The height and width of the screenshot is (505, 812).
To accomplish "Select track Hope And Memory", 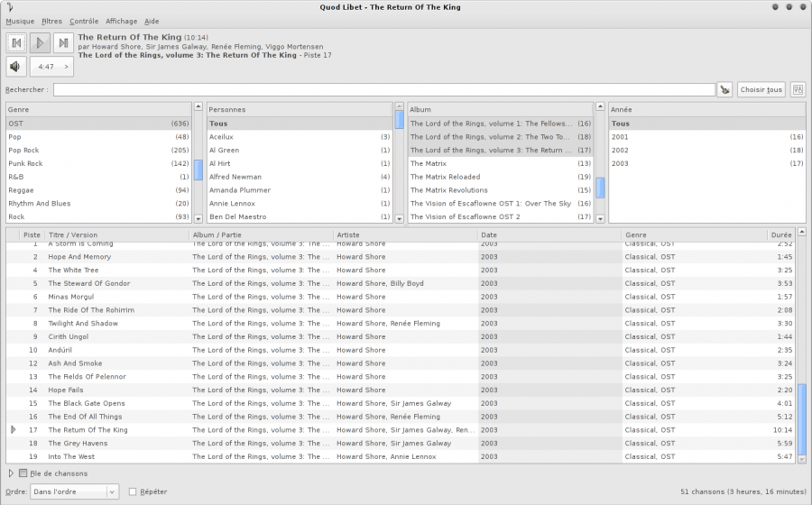I will pyautogui.click(x=401, y=257).
